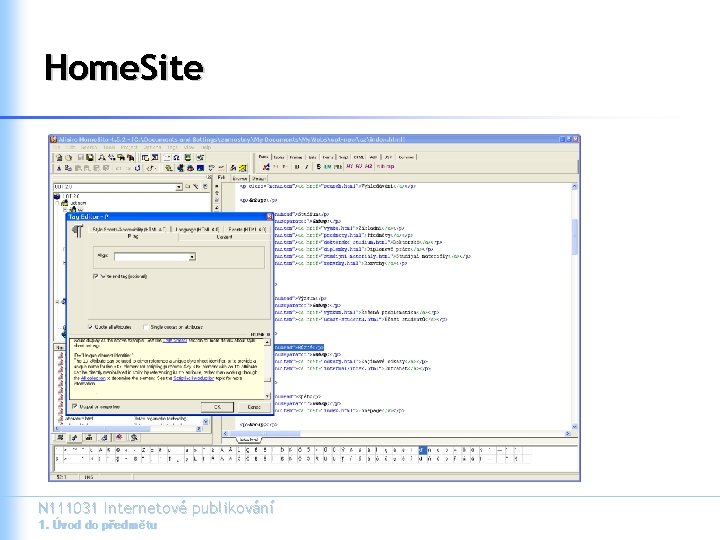The width and height of the screenshot is (720, 540).
Task: Click the paragraph pilcrow icon in Tag Editor
Action: pos(78,231)
